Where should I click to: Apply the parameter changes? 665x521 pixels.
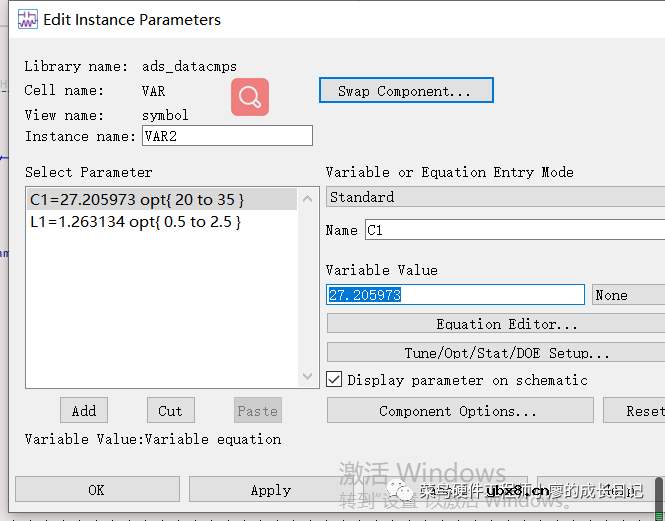coord(270,490)
